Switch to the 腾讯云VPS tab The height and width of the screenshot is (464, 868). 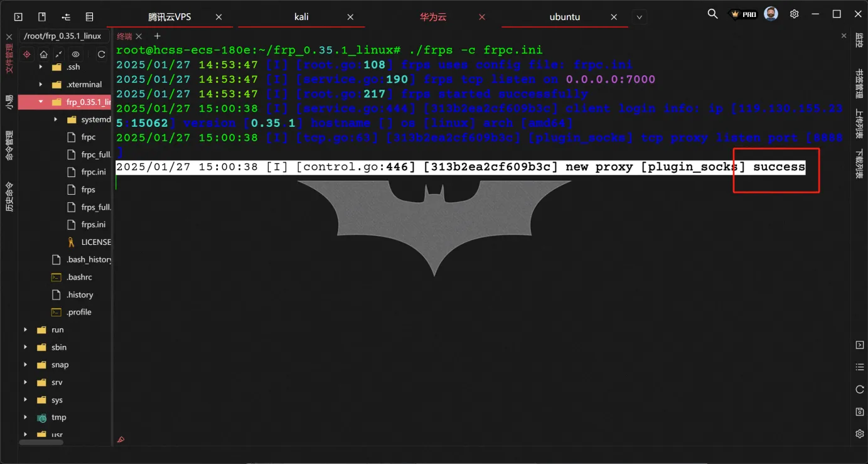[x=169, y=17]
